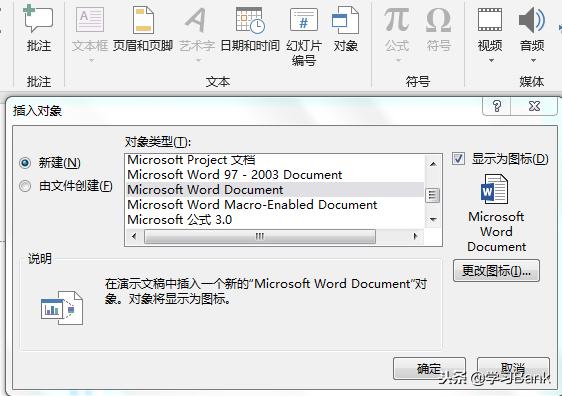
Task: Select Microsoft Word 97 - 2003 Document
Action: [275, 175]
